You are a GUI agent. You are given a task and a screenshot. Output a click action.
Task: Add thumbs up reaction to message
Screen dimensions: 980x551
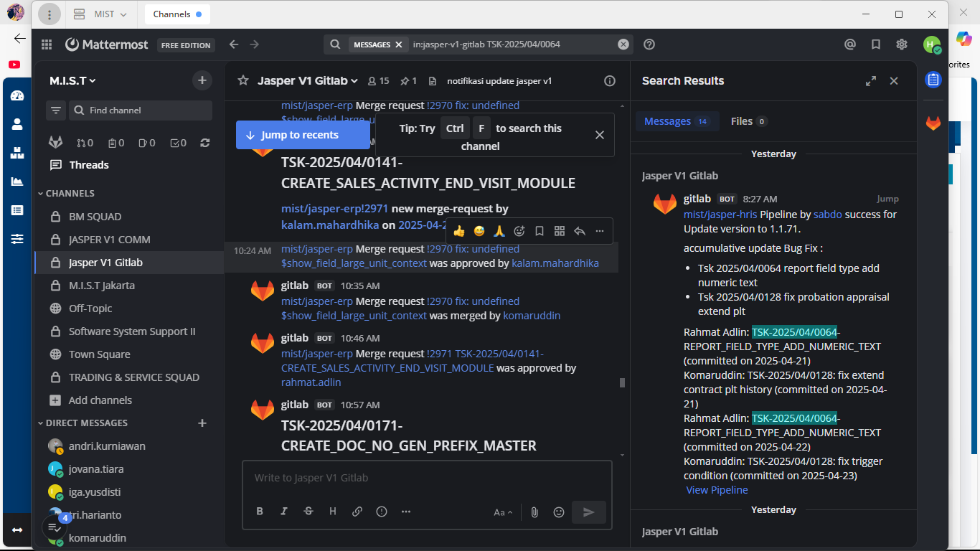459,231
